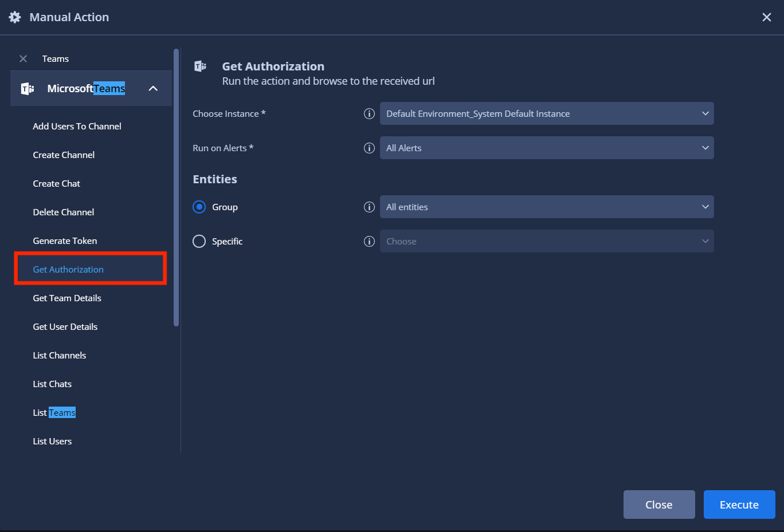784x532 pixels.
Task: Close the Manual Action dialog
Action: [767, 17]
